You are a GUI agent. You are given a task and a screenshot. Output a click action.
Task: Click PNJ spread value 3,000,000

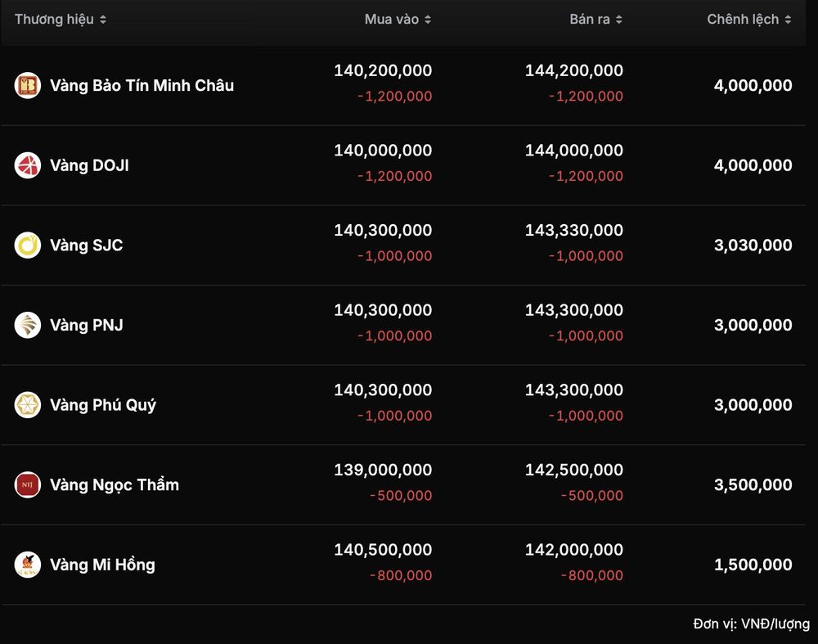753,325
